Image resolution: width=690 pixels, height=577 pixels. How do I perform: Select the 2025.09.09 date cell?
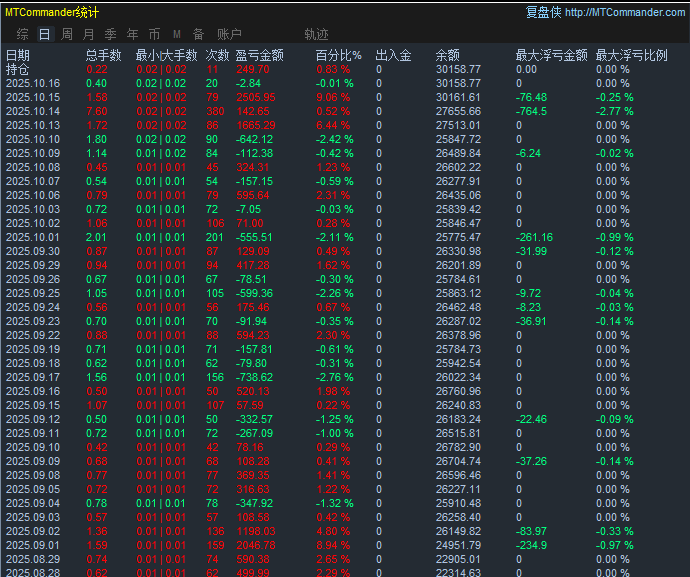[x=33, y=461]
